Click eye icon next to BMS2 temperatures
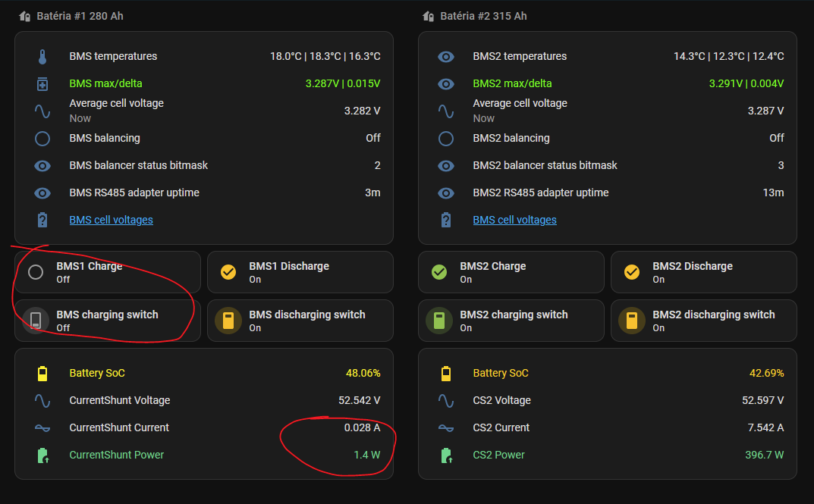The image size is (814, 504). point(446,57)
